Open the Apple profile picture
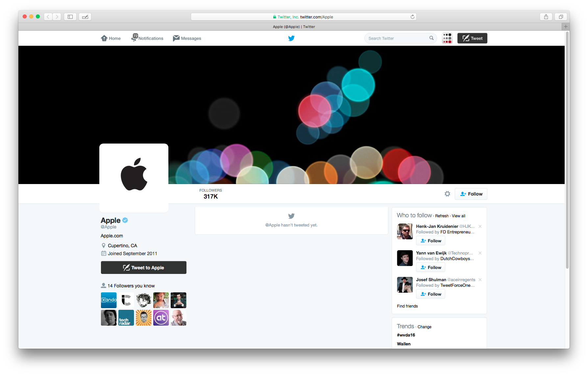This screenshot has height=375, width=588. point(134,178)
